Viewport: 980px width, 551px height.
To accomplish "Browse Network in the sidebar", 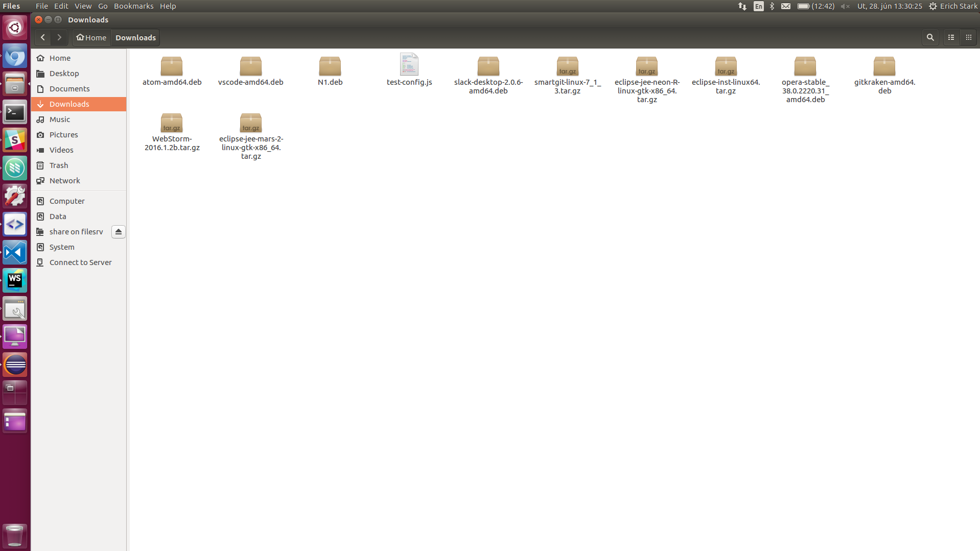I will 79,181.
